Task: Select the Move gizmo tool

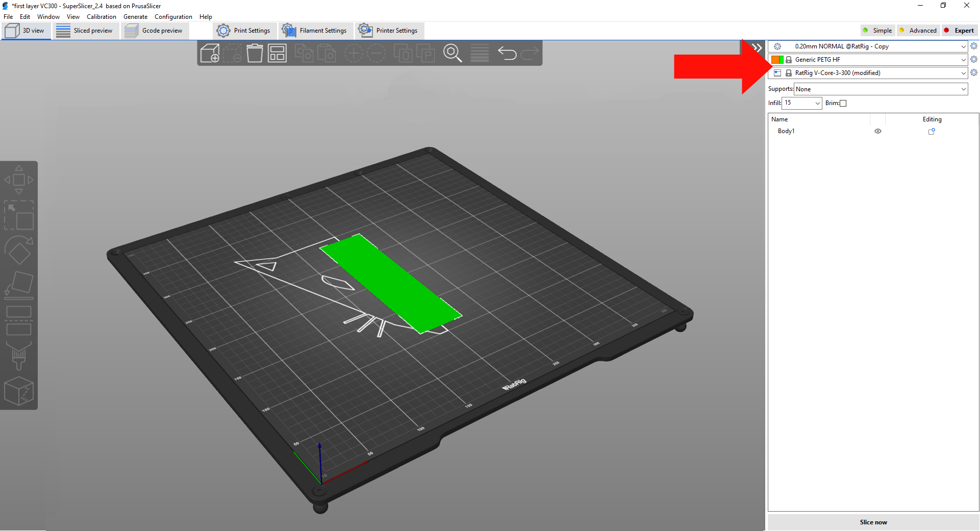Action: (19, 180)
